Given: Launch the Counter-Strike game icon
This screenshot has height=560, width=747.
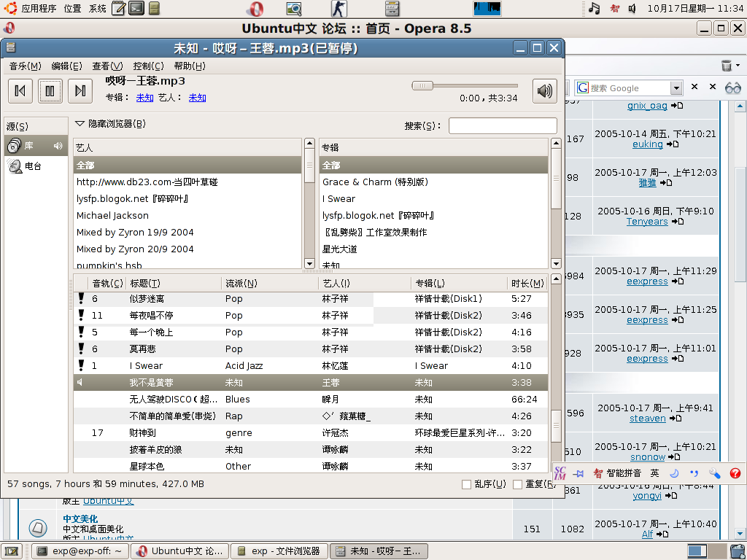Looking at the screenshot, I should 338,9.
